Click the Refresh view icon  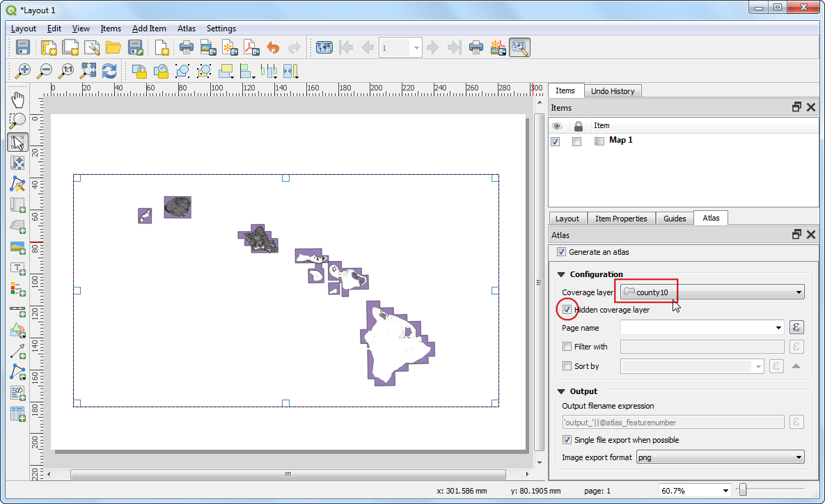[x=109, y=71]
